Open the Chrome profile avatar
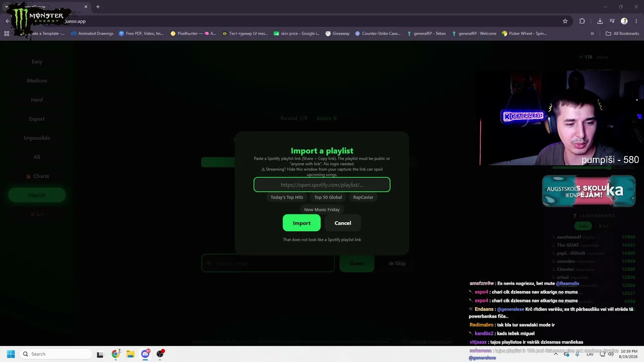 click(x=624, y=21)
